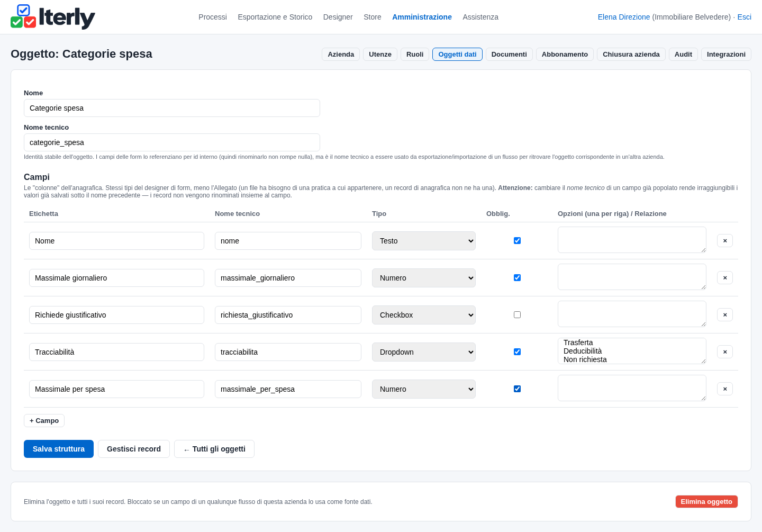Open type dropdown for Massimale per spesa
This screenshot has width=762, height=532.
[424, 389]
